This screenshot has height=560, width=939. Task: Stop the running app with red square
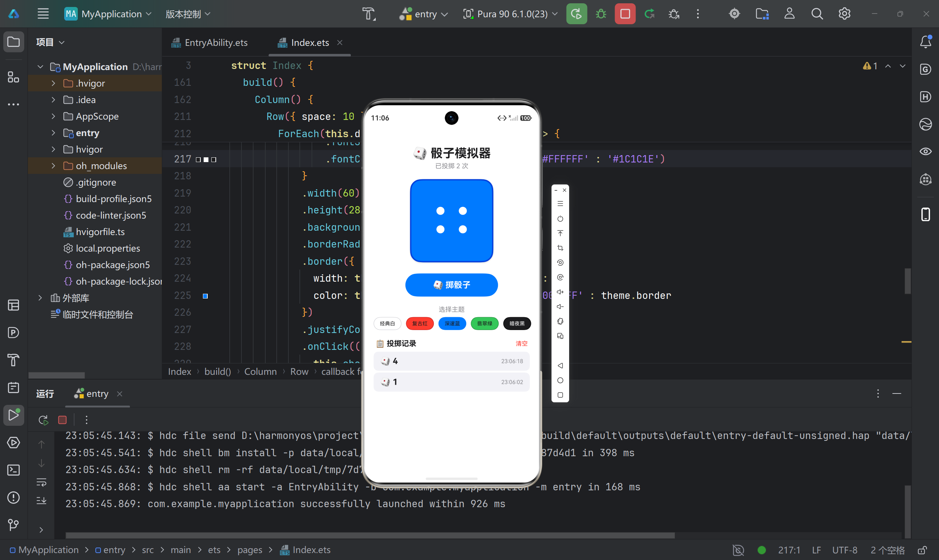click(625, 14)
